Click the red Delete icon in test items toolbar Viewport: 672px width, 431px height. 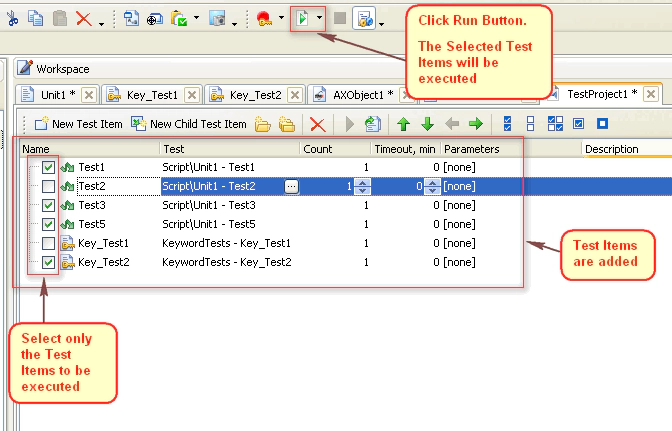(x=317, y=124)
